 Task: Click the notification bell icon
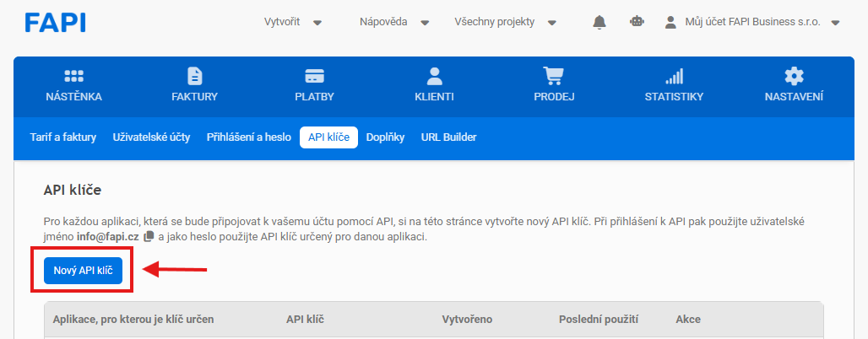point(599,22)
